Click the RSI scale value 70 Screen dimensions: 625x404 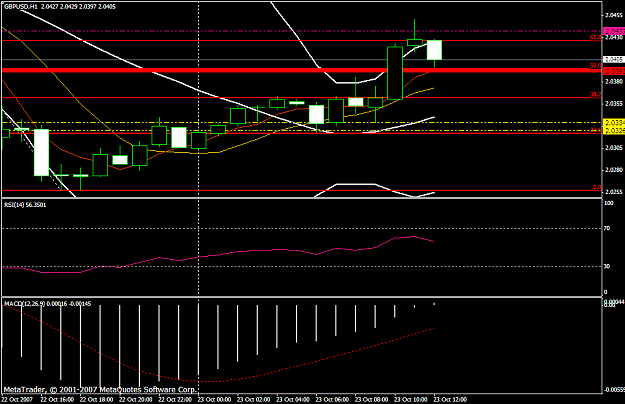click(x=607, y=229)
